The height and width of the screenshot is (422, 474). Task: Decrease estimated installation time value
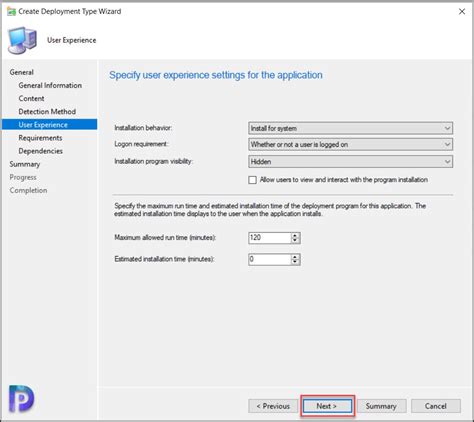click(x=295, y=262)
